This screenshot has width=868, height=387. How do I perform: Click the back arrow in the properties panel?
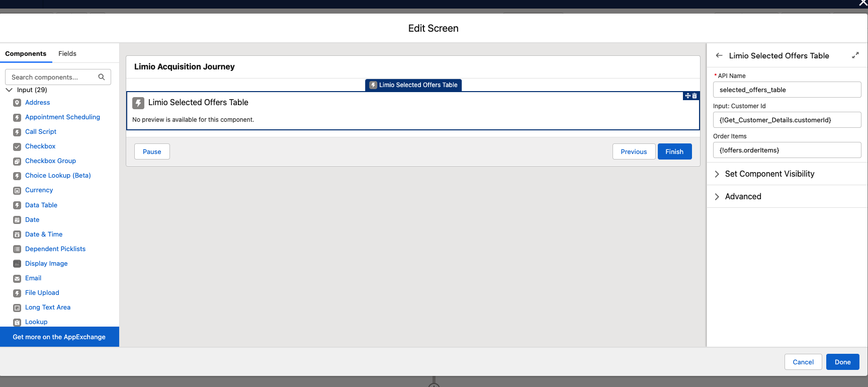click(719, 55)
